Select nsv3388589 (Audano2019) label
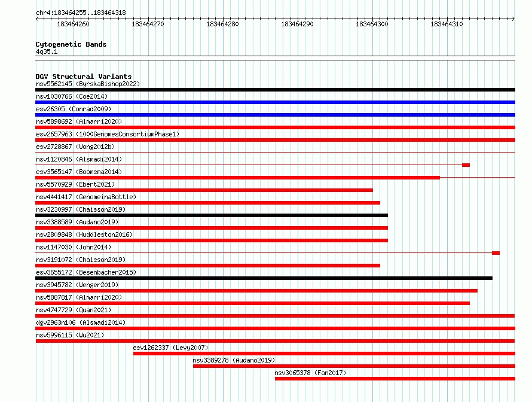532x402 pixels. (x=77, y=222)
